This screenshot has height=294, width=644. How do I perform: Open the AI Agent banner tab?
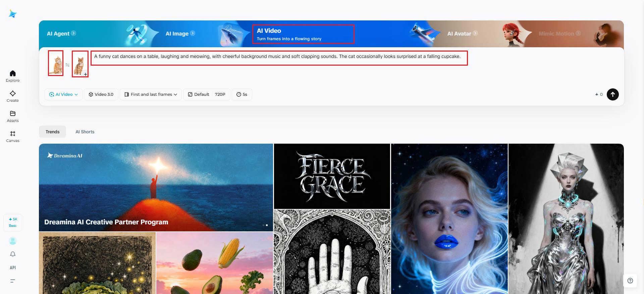coord(61,33)
